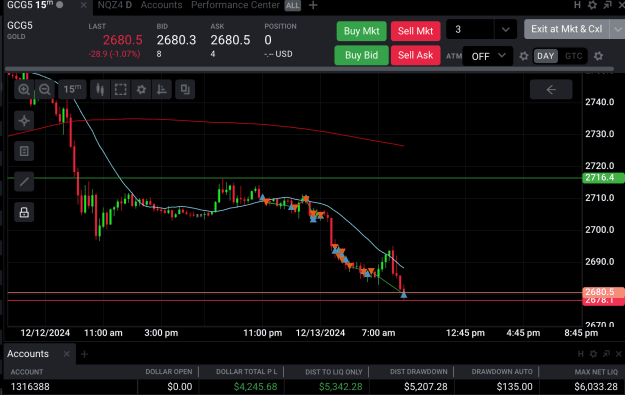The width and height of the screenshot is (625, 395).
Task: Sort by DOLLAR TOTAL P L column
Action: (246, 372)
